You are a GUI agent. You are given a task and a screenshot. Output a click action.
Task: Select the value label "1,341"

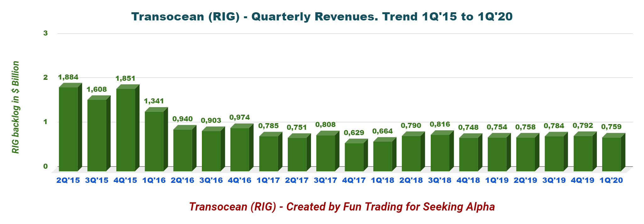[x=154, y=101]
